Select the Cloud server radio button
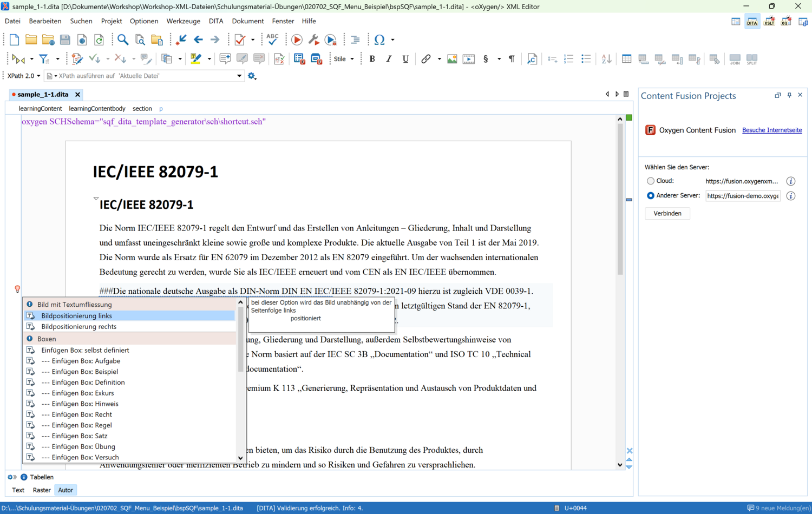The width and height of the screenshot is (812, 514). [651, 181]
